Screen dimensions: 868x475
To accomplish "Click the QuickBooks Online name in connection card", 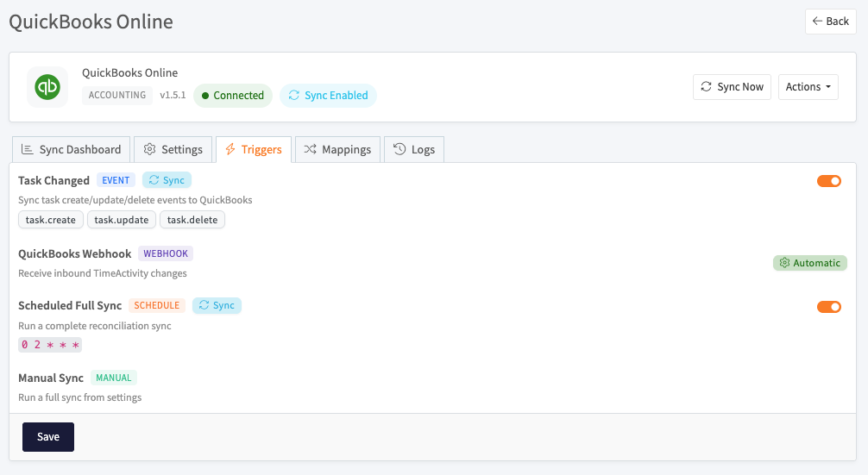I will 130,72.
